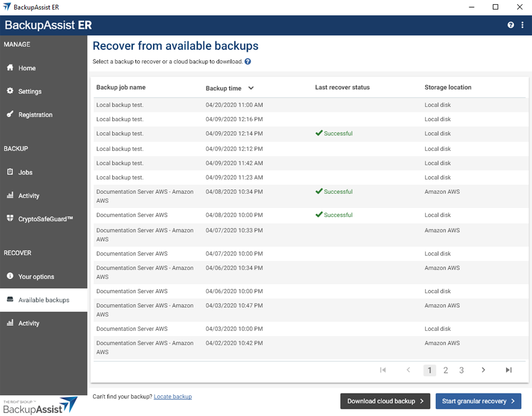Click the Settings gear icon
The height and width of the screenshot is (416, 532).
click(10, 91)
